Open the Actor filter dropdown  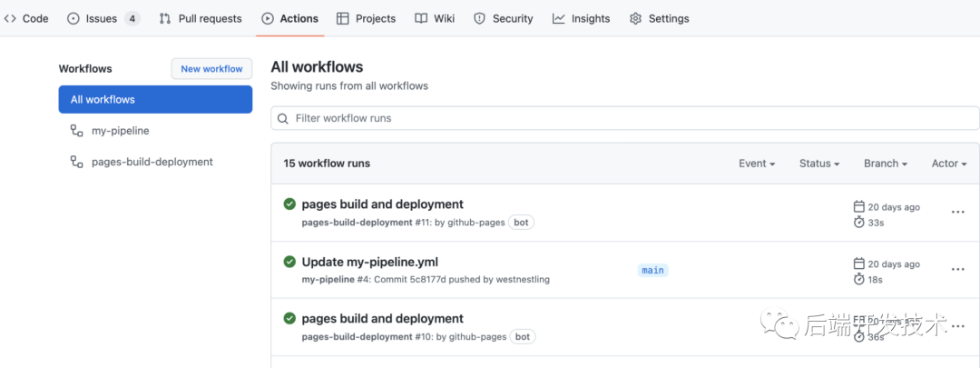coord(949,164)
